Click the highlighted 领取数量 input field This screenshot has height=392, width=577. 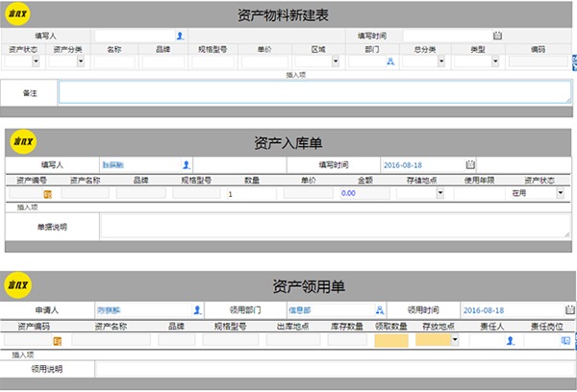[390, 340]
